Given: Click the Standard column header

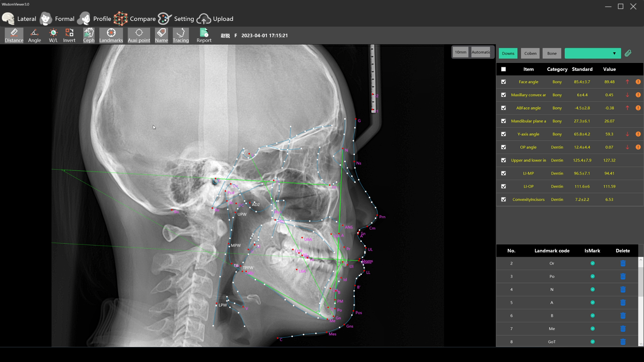Looking at the screenshot, I should click(x=582, y=69).
